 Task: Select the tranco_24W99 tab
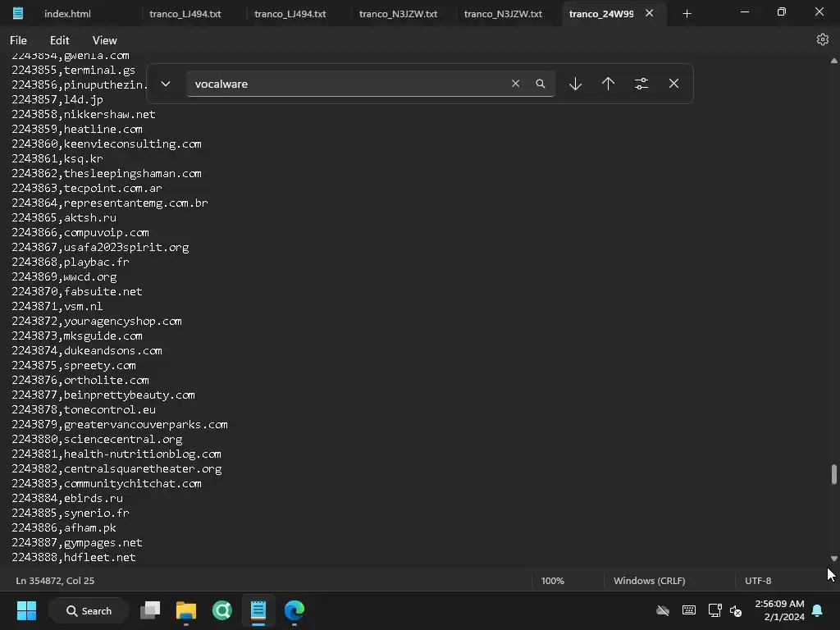(601, 14)
